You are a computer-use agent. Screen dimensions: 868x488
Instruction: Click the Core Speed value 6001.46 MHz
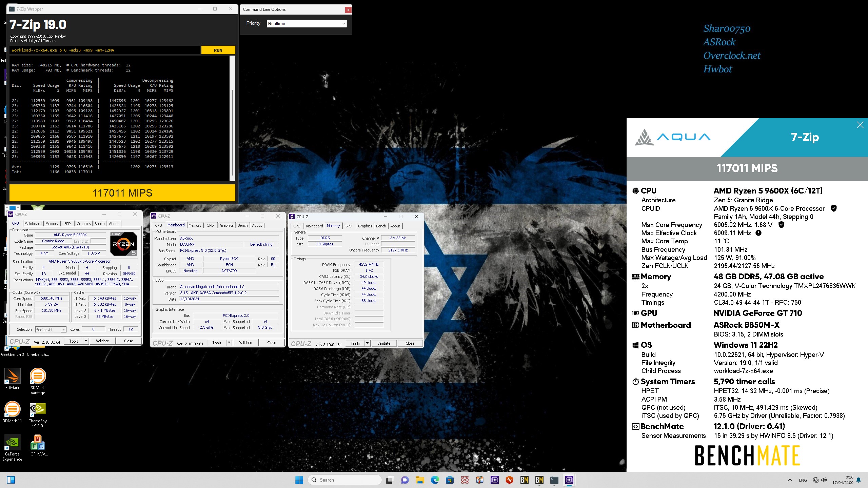click(x=52, y=299)
